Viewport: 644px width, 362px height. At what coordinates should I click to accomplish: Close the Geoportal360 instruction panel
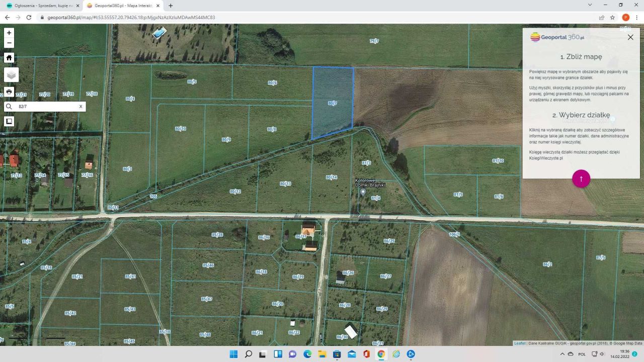630,37
